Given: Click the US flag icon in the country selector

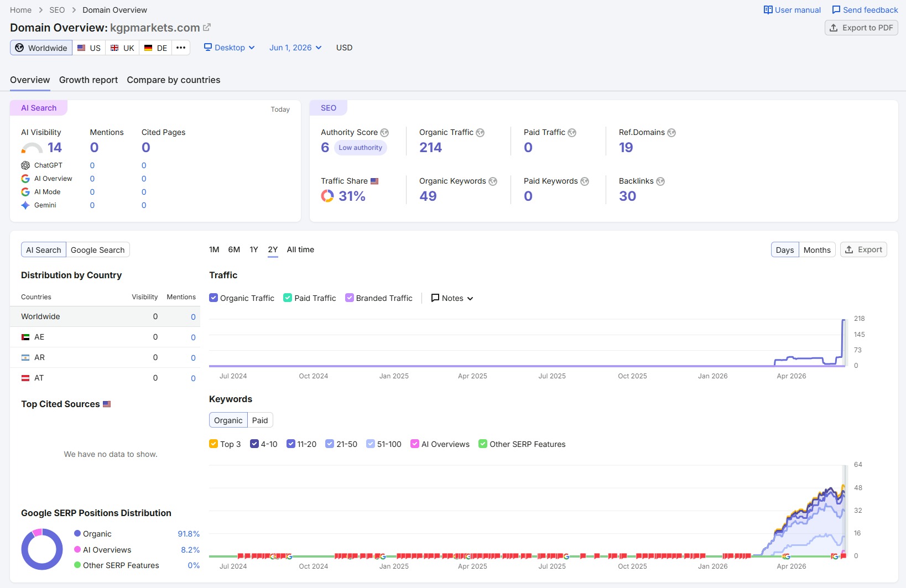Looking at the screenshot, I should pos(81,48).
